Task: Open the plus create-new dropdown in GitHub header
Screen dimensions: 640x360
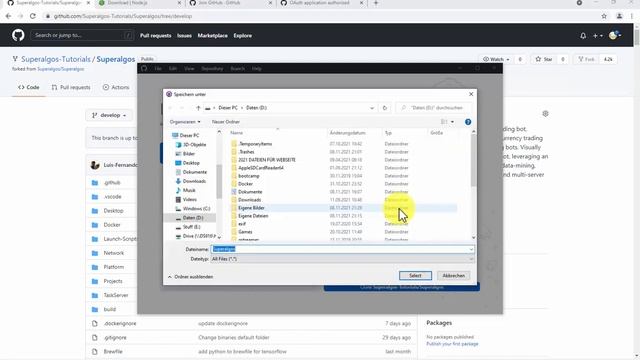Action: [598, 36]
